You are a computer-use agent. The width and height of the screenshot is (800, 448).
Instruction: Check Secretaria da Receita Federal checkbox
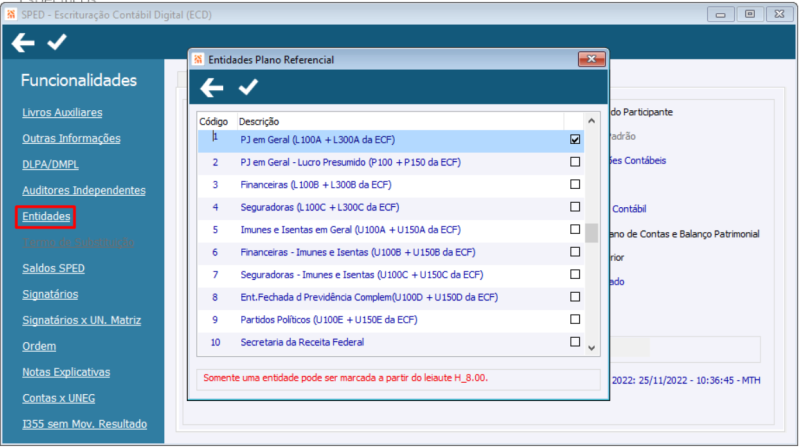(575, 341)
